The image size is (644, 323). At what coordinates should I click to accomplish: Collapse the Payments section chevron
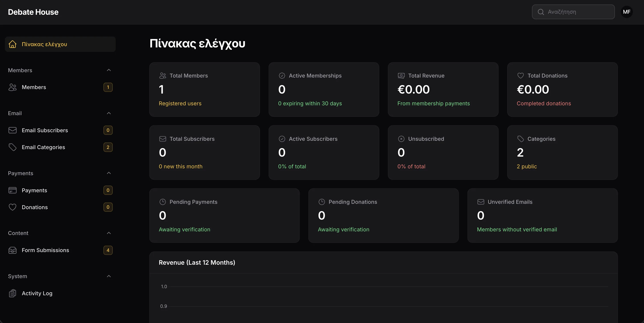click(x=109, y=173)
